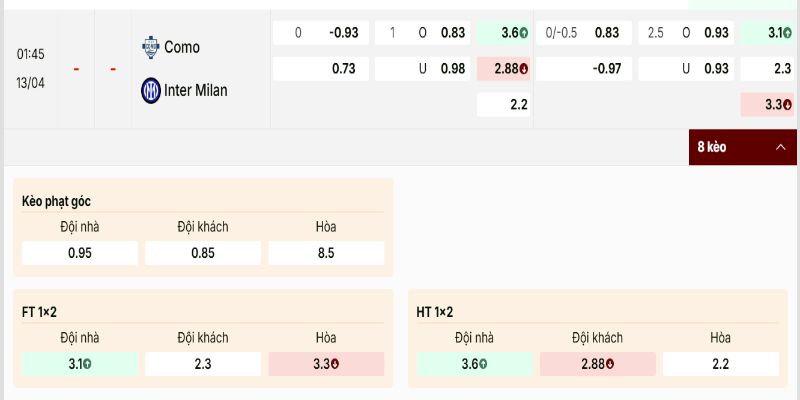Image resolution: width=800 pixels, height=400 pixels.
Task: Select Como 0/-0.5 handicap odds 0.83
Action: 606,33
